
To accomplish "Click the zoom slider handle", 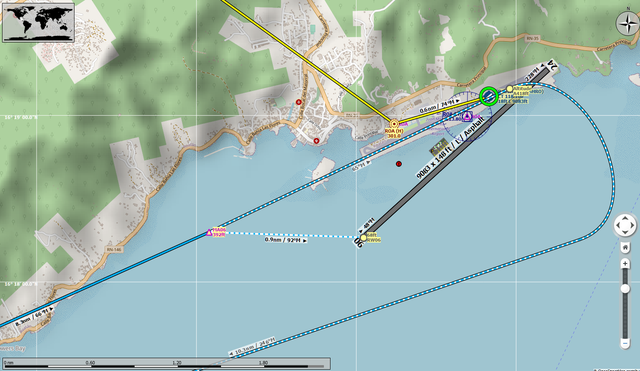I will 625,289.
